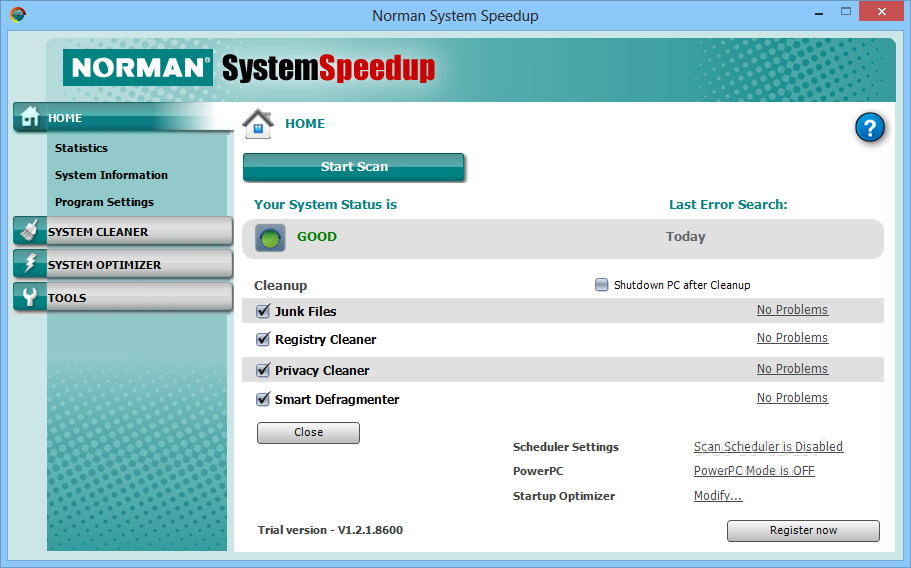Click Scan Scheduler is Disabled link

768,447
